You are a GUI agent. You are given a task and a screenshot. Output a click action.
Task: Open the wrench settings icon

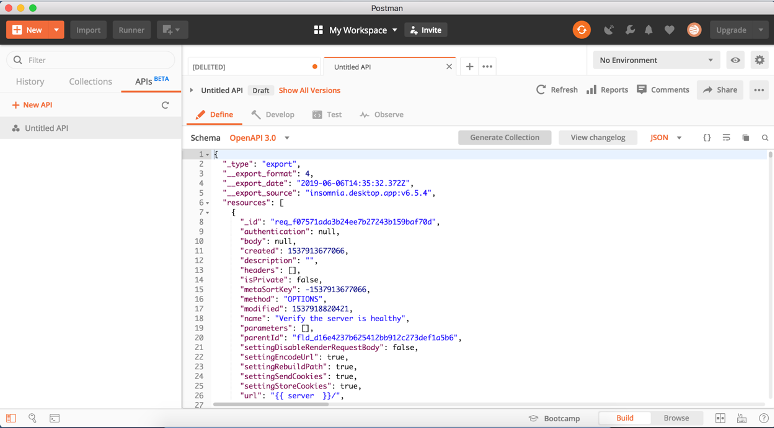tap(628, 30)
